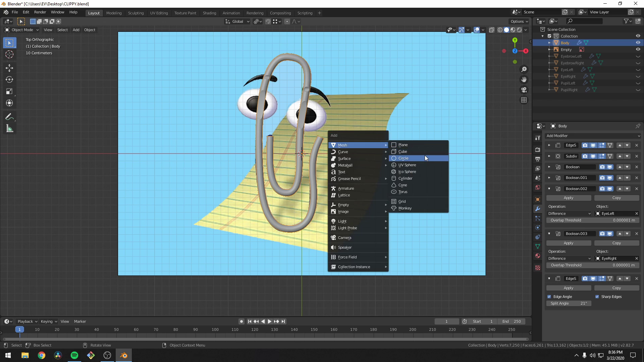The width and height of the screenshot is (644, 362).
Task: Click the Body collection in outliner
Action: coord(565,43)
